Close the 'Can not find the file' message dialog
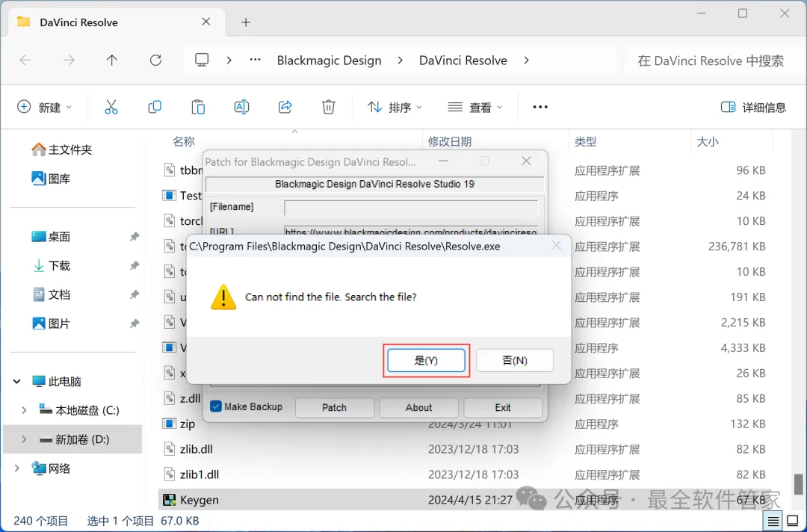Screen dimensions: 807x532 click(x=557, y=245)
